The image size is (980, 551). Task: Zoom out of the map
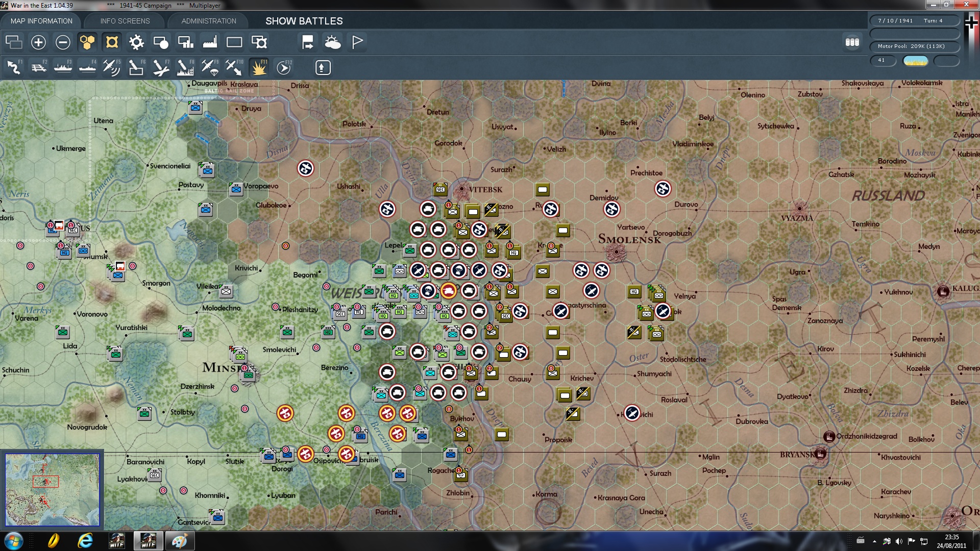pyautogui.click(x=63, y=42)
